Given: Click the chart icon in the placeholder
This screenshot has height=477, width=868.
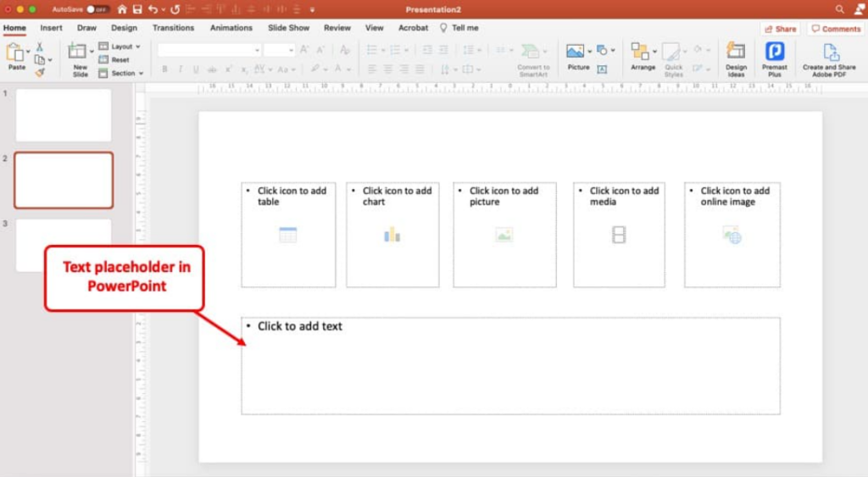Looking at the screenshot, I should pos(392,235).
